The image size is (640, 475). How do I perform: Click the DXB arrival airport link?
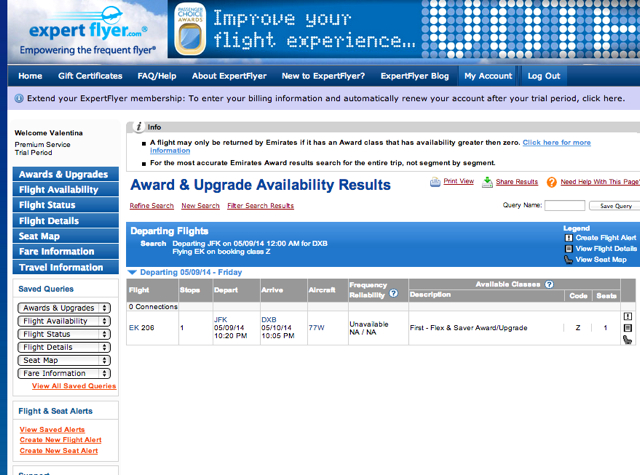click(269, 320)
